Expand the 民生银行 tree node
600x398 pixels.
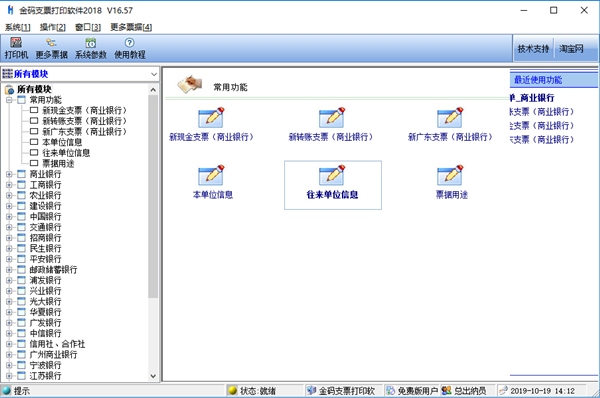(9, 248)
